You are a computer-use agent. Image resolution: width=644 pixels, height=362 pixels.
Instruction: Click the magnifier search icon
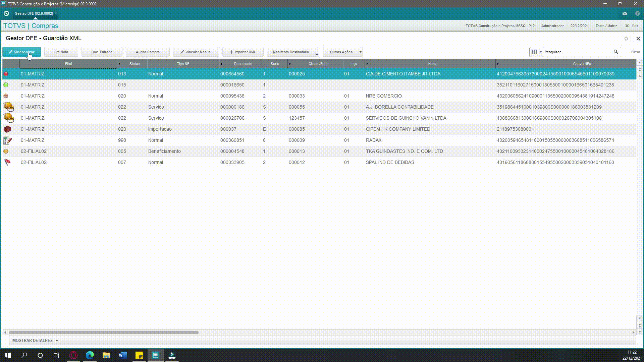click(616, 52)
